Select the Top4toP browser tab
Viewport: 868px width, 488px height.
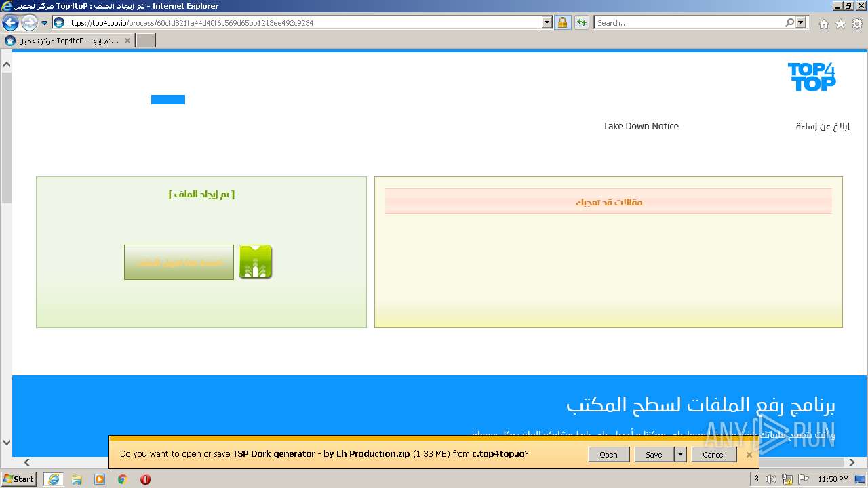pyautogui.click(x=68, y=41)
